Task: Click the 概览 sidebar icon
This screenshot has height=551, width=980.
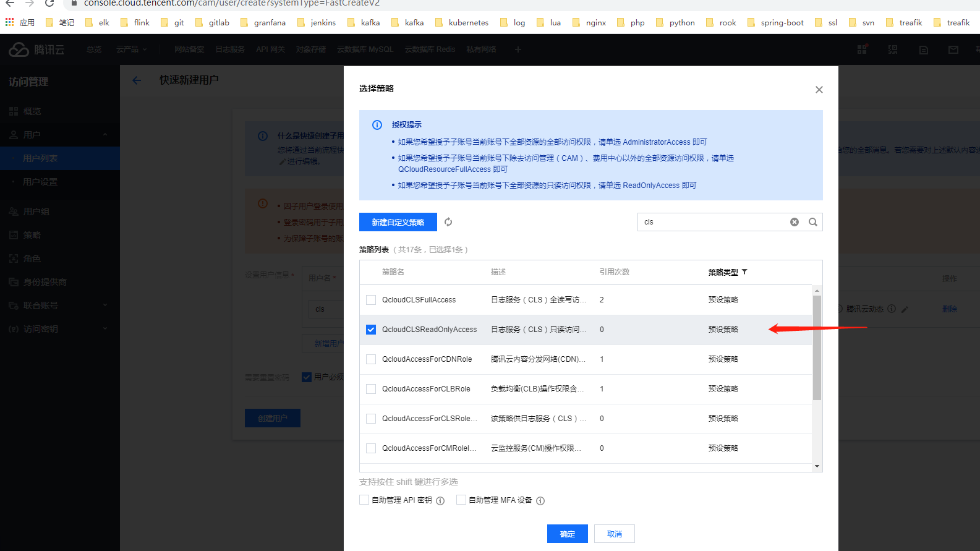Action: 14,111
